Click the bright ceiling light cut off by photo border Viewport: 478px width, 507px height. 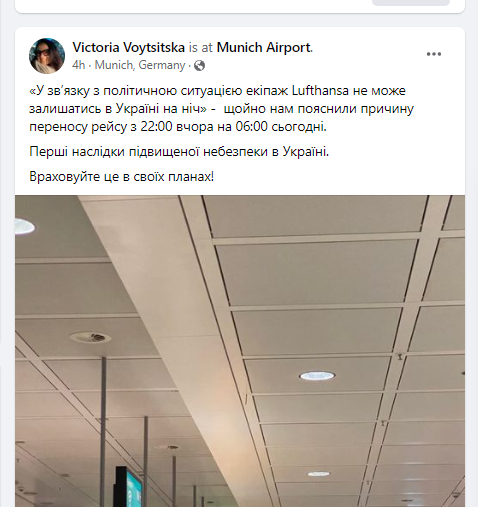tap(25, 227)
